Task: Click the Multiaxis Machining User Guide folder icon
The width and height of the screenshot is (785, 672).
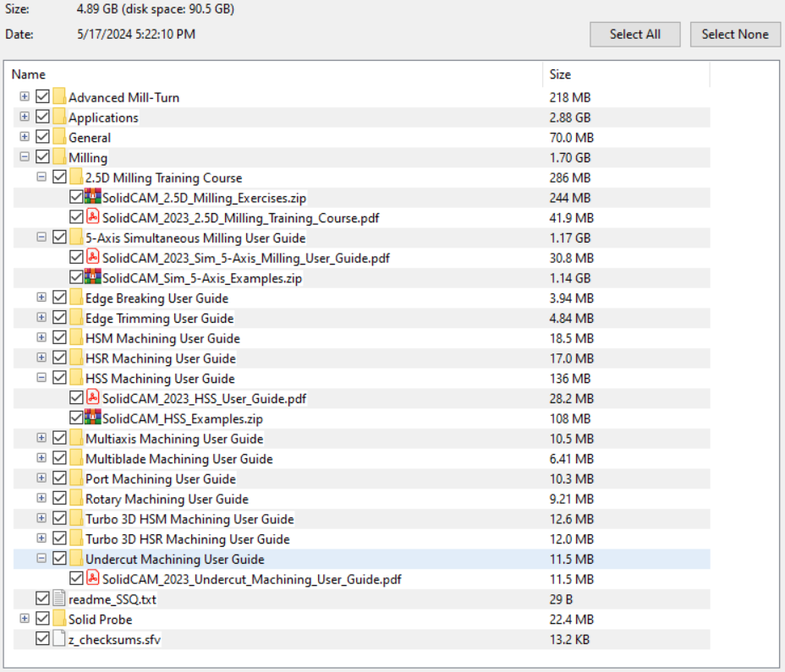Action: (x=76, y=437)
